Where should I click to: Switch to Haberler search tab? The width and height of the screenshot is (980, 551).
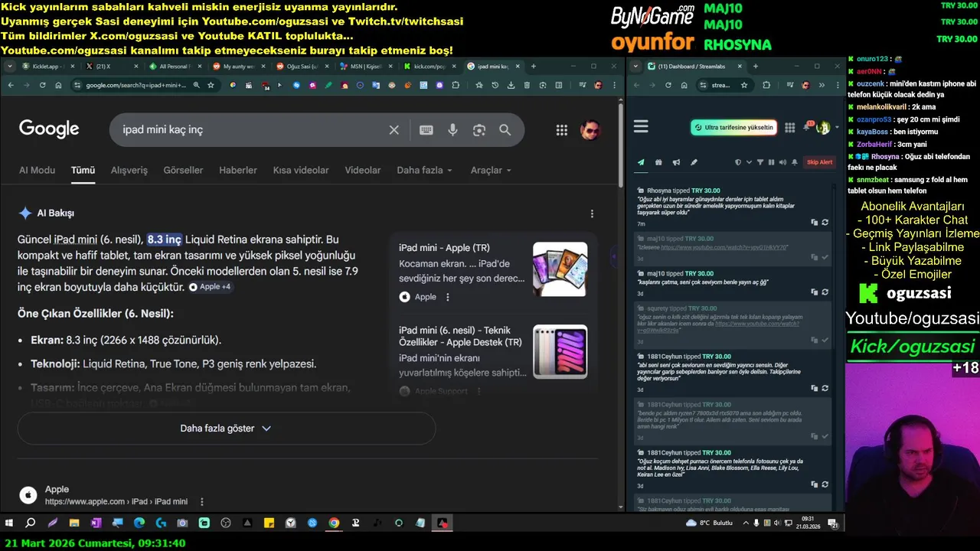click(238, 171)
